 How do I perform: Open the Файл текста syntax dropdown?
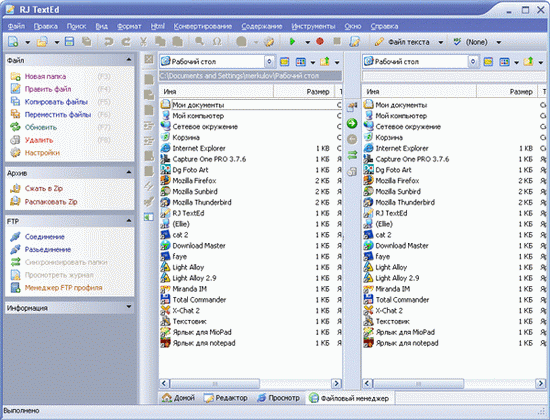[441, 42]
